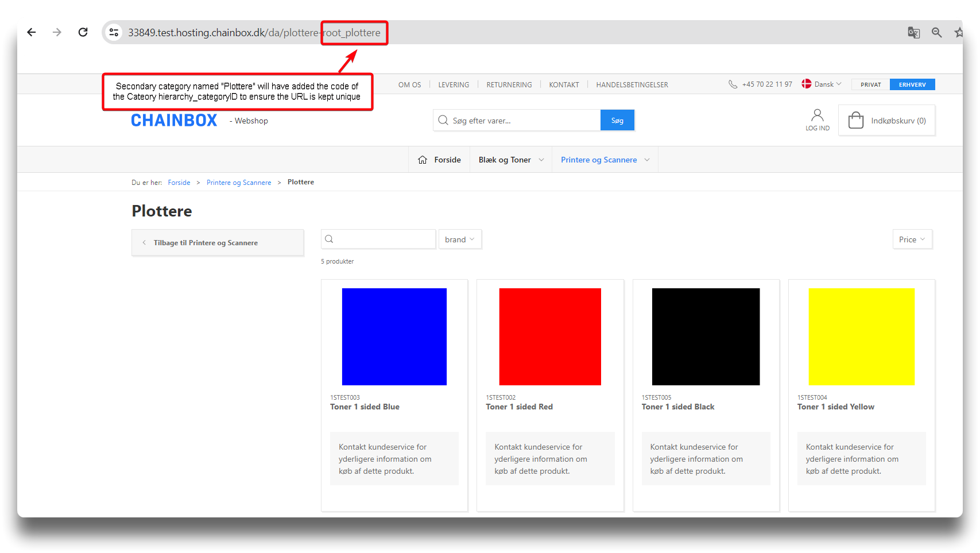This screenshot has height=553, width=980.
Task: Reload the page with refresh icon
Action: [83, 32]
